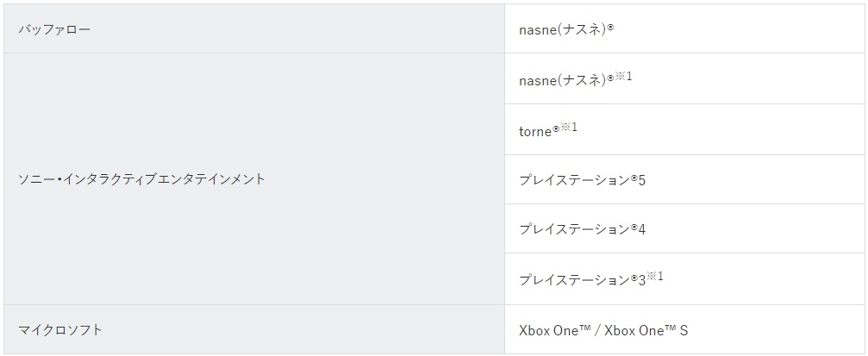Viewport: 868px width, 356px height.
Task: Click the ※1 footnote mark beside torne
Action: pyautogui.click(x=569, y=127)
